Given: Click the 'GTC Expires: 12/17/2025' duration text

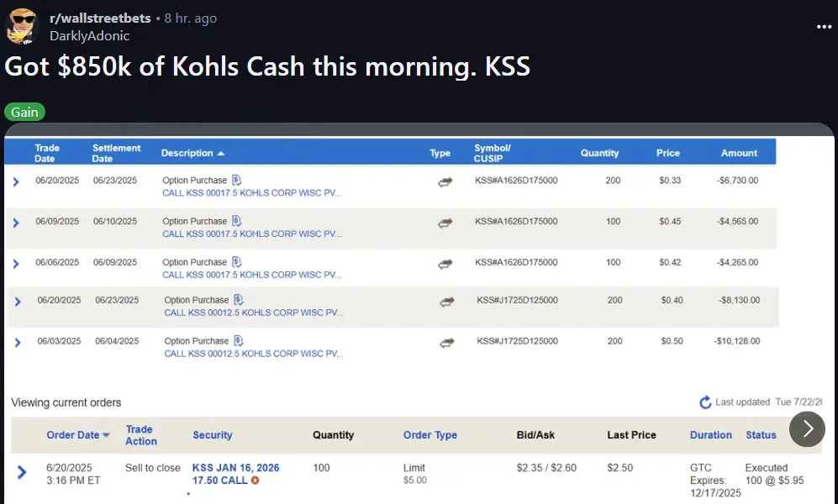Looking at the screenshot, I should [715, 480].
